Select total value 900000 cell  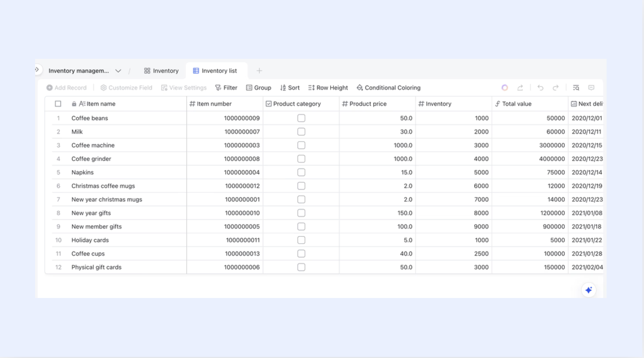tap(530, 227)
